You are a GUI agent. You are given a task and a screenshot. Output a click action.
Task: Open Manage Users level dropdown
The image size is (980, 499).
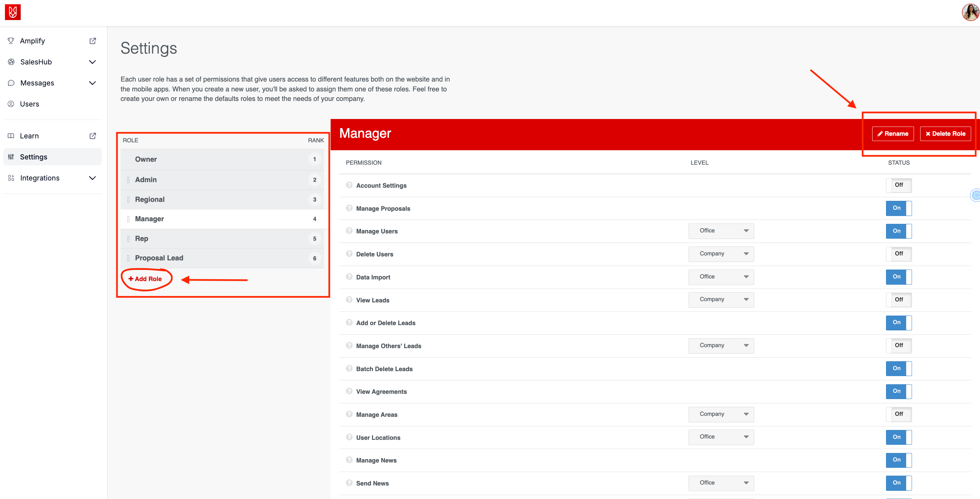coord(721,231)
